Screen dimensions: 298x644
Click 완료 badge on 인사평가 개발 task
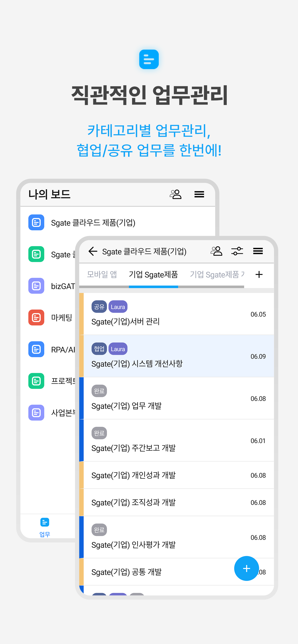click(x=99, y=530)
